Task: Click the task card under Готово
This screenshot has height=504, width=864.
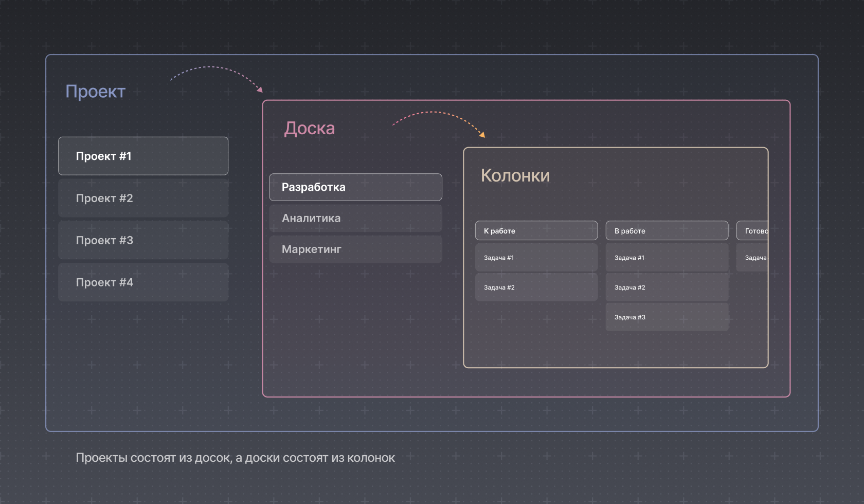Action: 753,258
